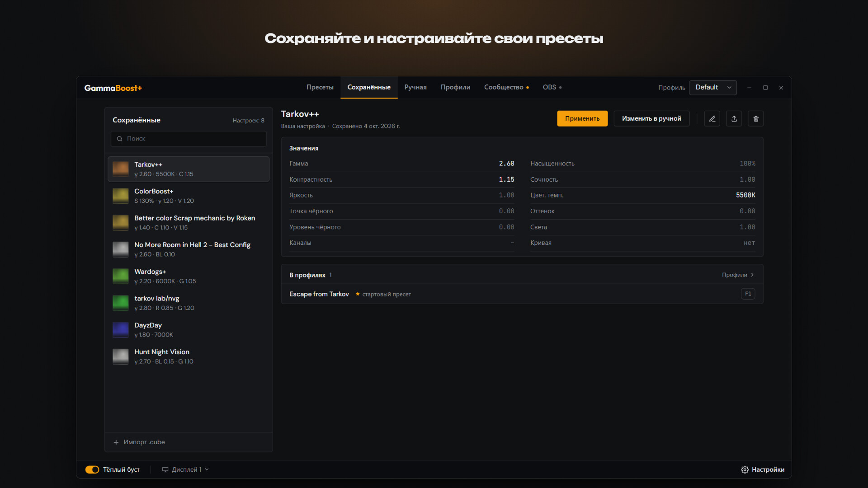Click the Кривая value нет
Image resolution: width=868 pixels, height=488 pixels.
(749, 243)
